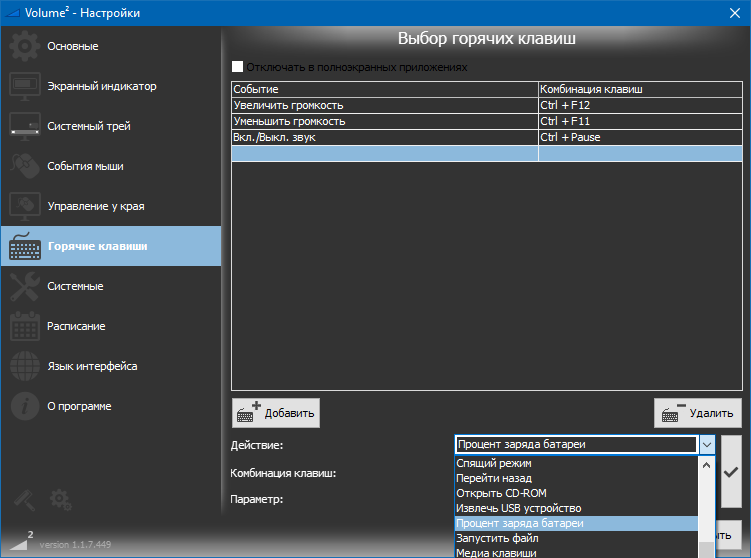
Task: Select Открыть CD-ROM from the dropdown
Action: click(x=576, y=493)
